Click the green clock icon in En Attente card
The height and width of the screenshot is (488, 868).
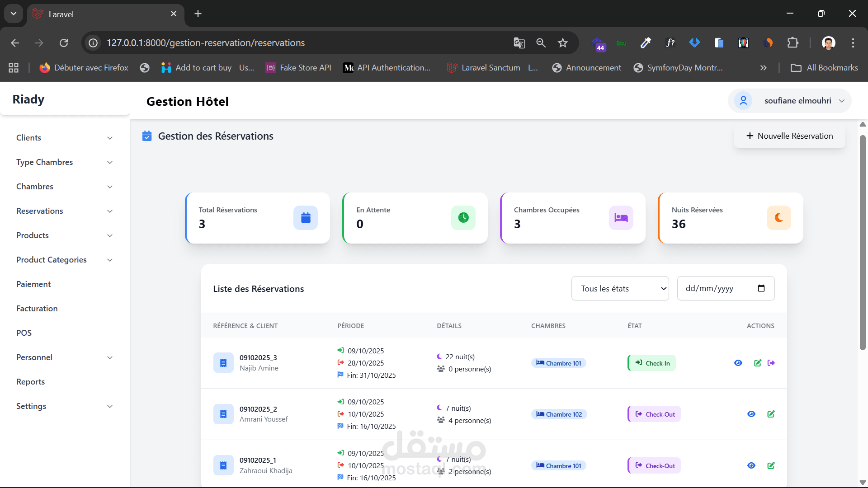(463, 218)
